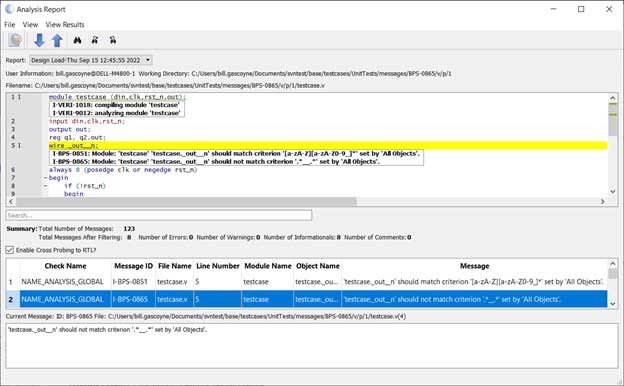Sort by Module Name column header

pyautogui.click(x=268, y=266)
